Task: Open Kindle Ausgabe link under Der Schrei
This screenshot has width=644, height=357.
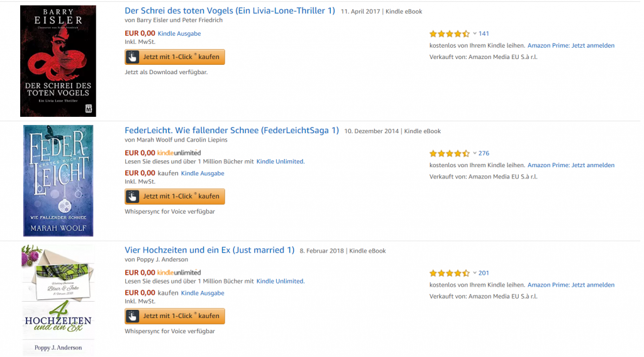Action: (x=179, y=34)
